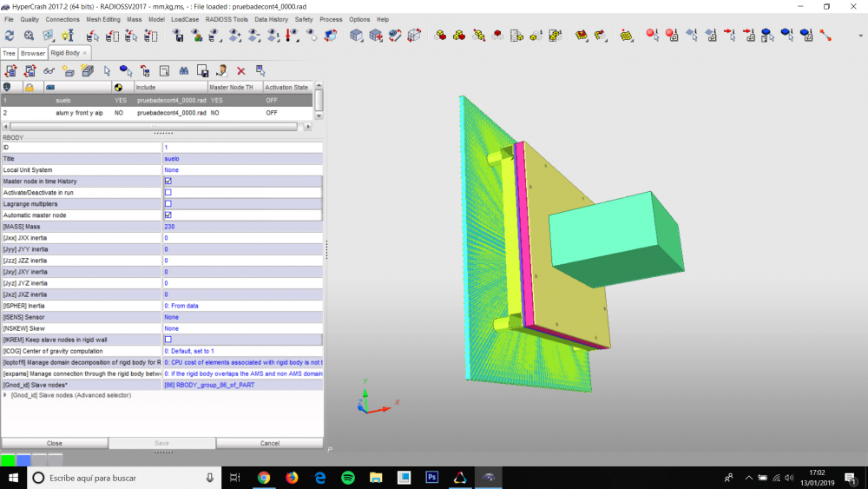
Task: Click the eye with red pin icon
Action: tap(292, 36)
